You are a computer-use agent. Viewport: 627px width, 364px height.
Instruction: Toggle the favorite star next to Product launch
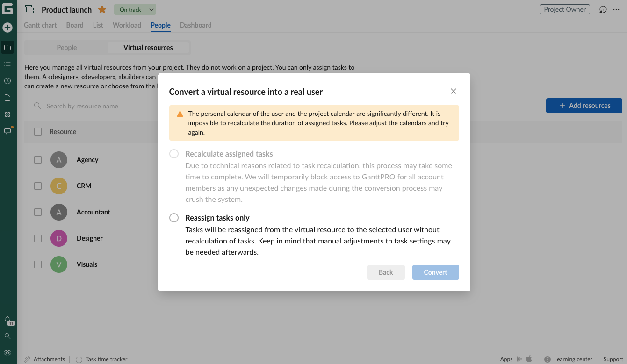point(101,9)
